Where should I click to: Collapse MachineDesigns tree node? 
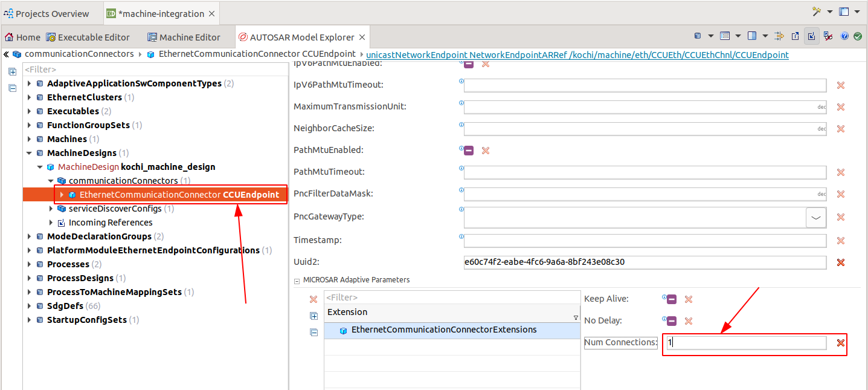(x=30, y=153)
